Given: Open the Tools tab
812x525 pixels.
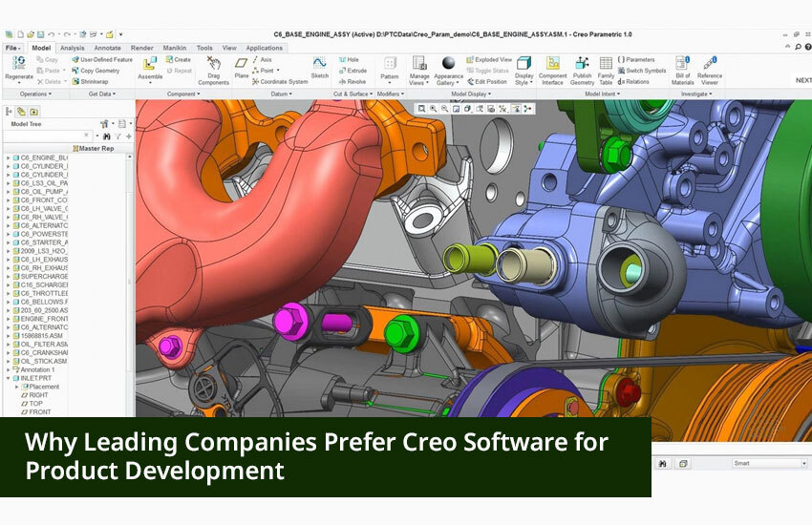Looking at the screenshot, I should tap(204, 48).
